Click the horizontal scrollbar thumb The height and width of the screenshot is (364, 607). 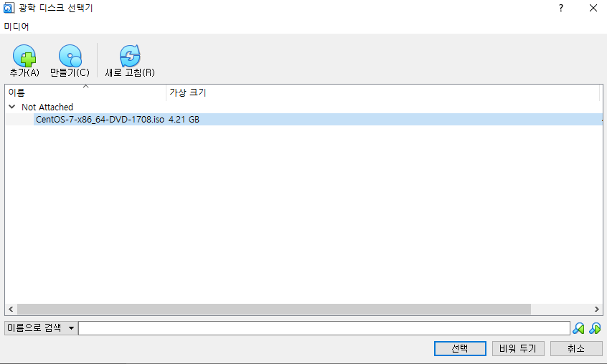274,309
